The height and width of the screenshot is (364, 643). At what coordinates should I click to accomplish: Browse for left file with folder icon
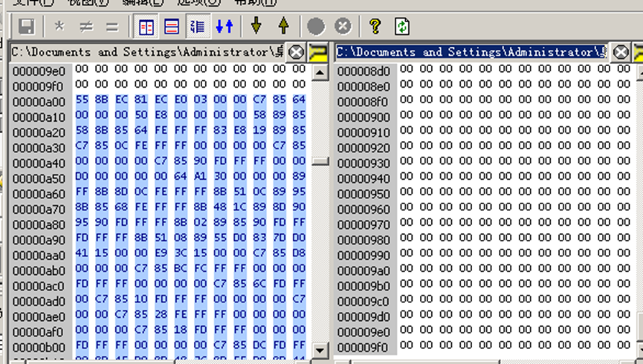point(318,52)
